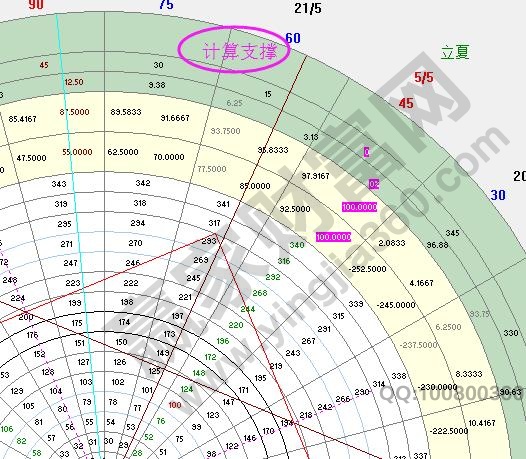526x459 pixels.
Task: Select the value -222.5000
Action: tap(449, 430)
